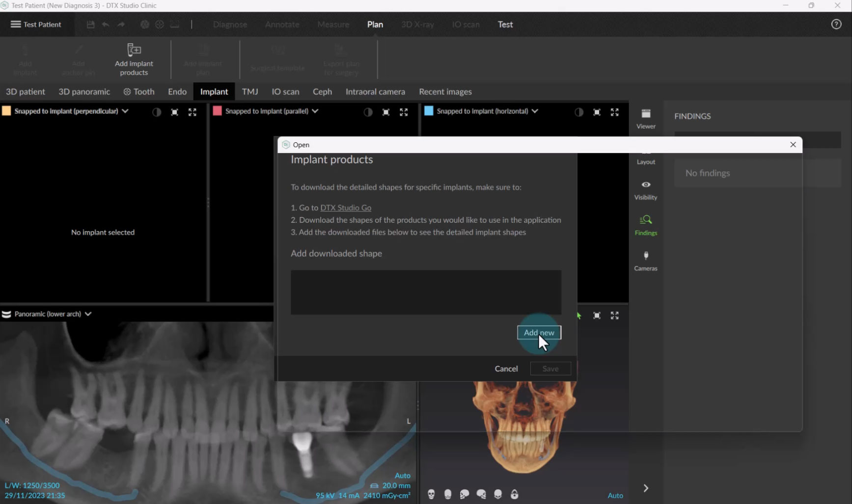Expand Snapped to implant (perpendicular) dropdown
Screen dimensions: 852x504
tap(125, 111)
